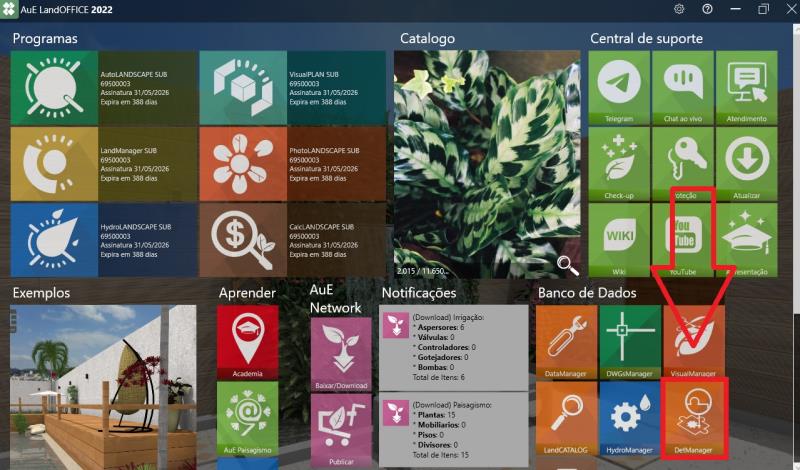The width and height of the screenshot is (800, 470).
Task: Click the catalog plant photo
Action: tap(487, 164)
